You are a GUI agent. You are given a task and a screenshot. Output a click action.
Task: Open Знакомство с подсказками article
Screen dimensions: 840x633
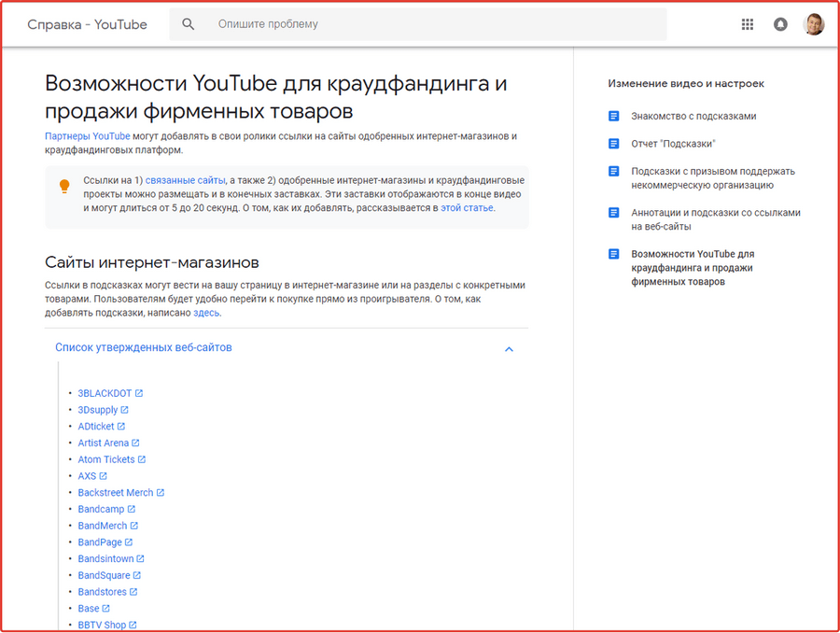[x=693, y=117]
